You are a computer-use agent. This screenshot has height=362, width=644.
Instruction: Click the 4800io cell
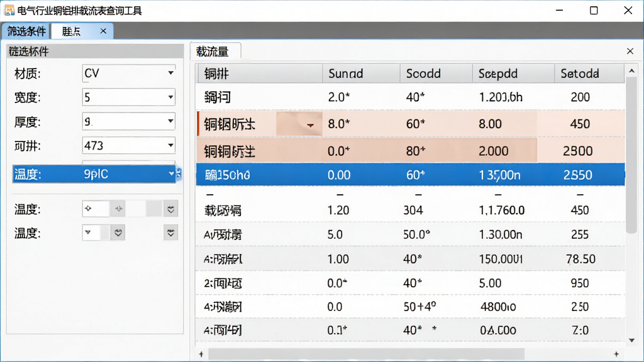click(x=498, y=307)
